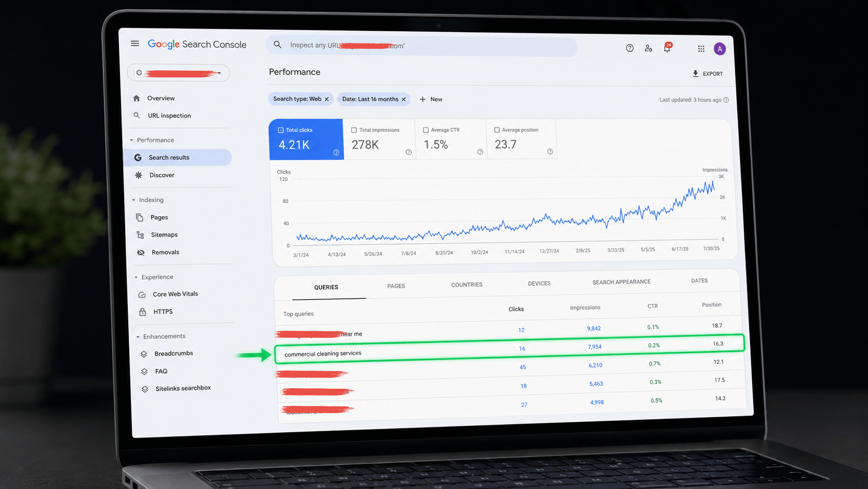868x489 pixels.
Task: Open the Sitemaps report
Action: click(x=164, y=235)
